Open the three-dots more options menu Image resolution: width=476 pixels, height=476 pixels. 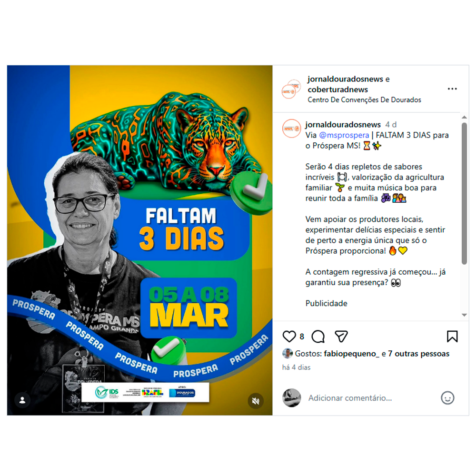click(x=452, y=89)
